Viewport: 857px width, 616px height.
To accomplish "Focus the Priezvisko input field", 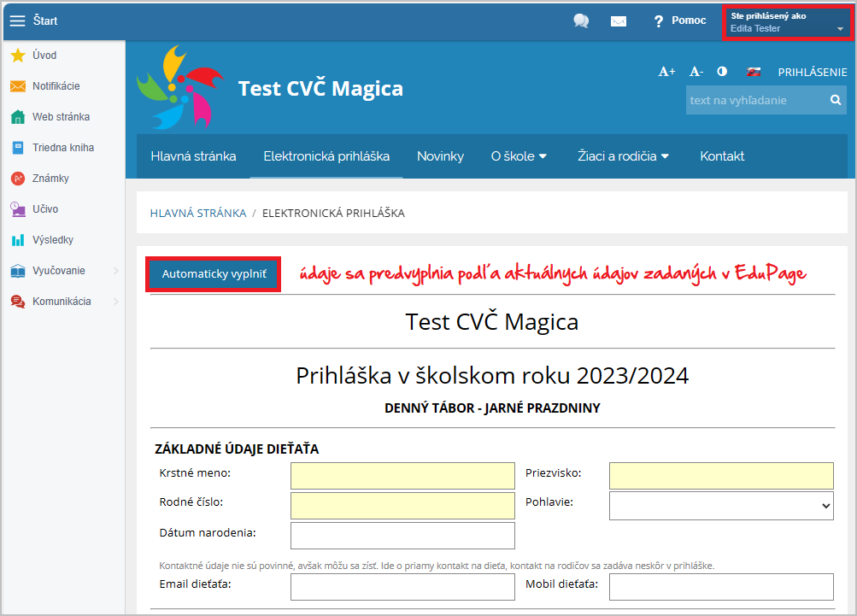I will click(721, 476).
